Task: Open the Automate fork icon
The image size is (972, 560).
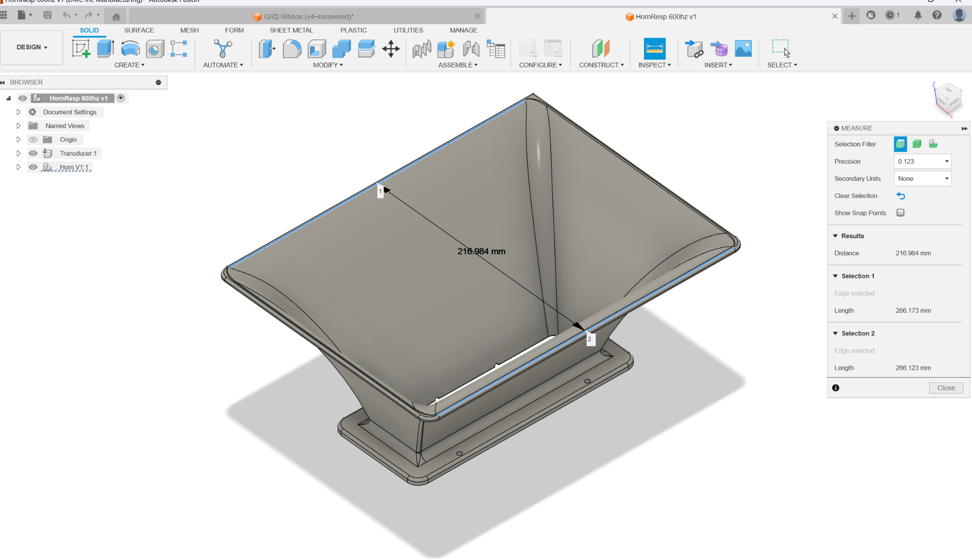Action: [223, 48]
